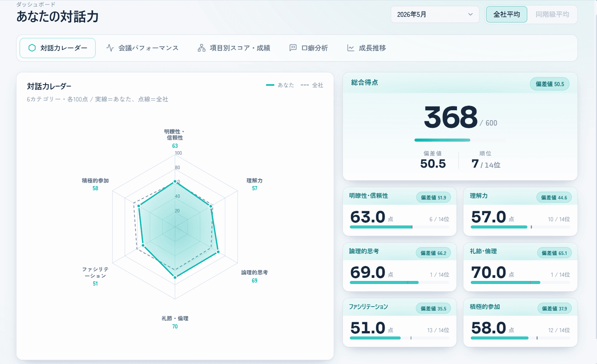Image resolution: width=597 pixels, height=364 pixels.
Task: Click the chevron arrow of the month selector
Action: pos(470,15)
